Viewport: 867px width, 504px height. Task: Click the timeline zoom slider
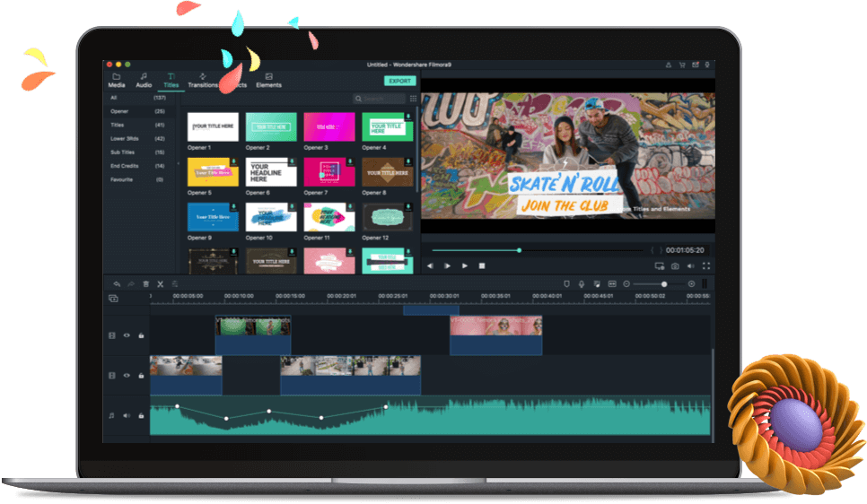click(659, 284)
